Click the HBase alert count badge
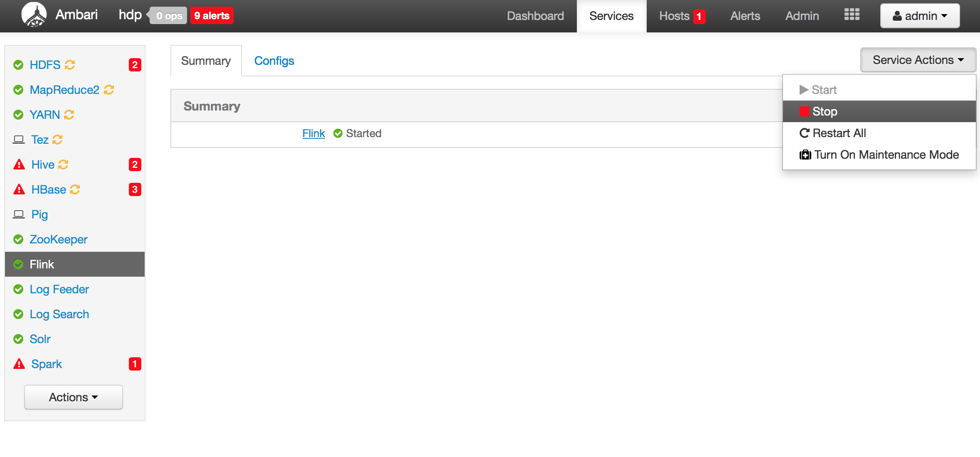 (135, 189)
